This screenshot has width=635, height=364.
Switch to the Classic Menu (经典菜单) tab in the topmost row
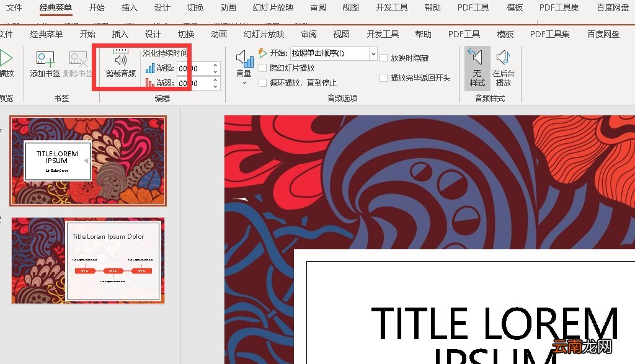[x=56, y=8]
